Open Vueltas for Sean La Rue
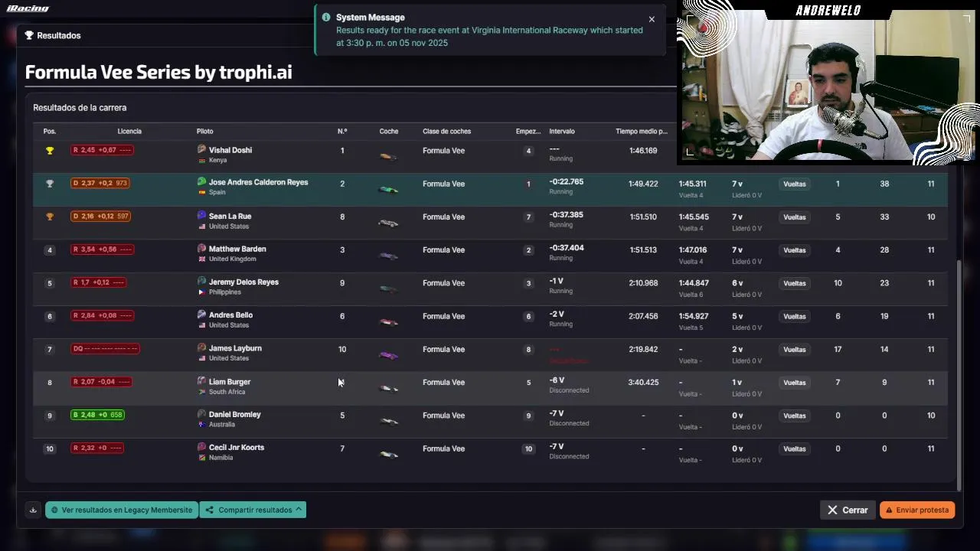The width and height of the screenshot is (980, 551). [x=795, y=217]
